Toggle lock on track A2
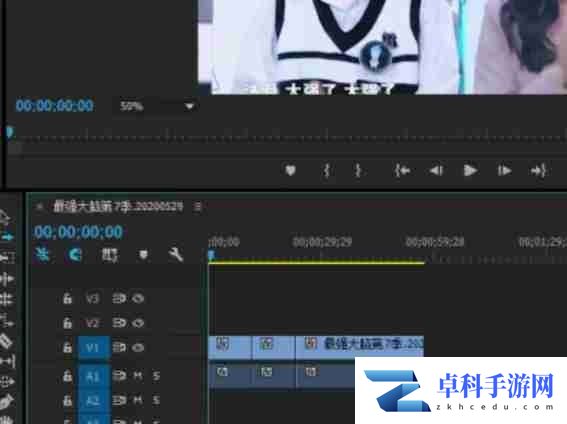Screen dimensions: 567x424 coord(67,401)
